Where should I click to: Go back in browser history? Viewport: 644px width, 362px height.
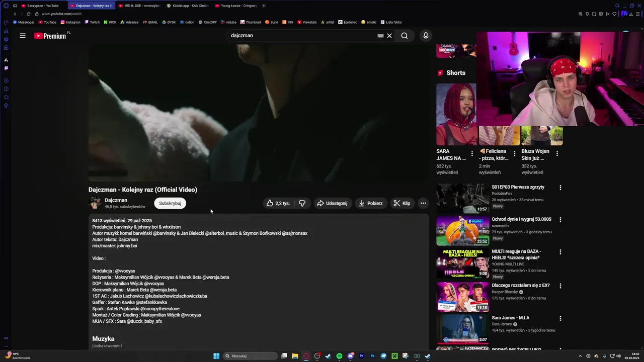15,14
